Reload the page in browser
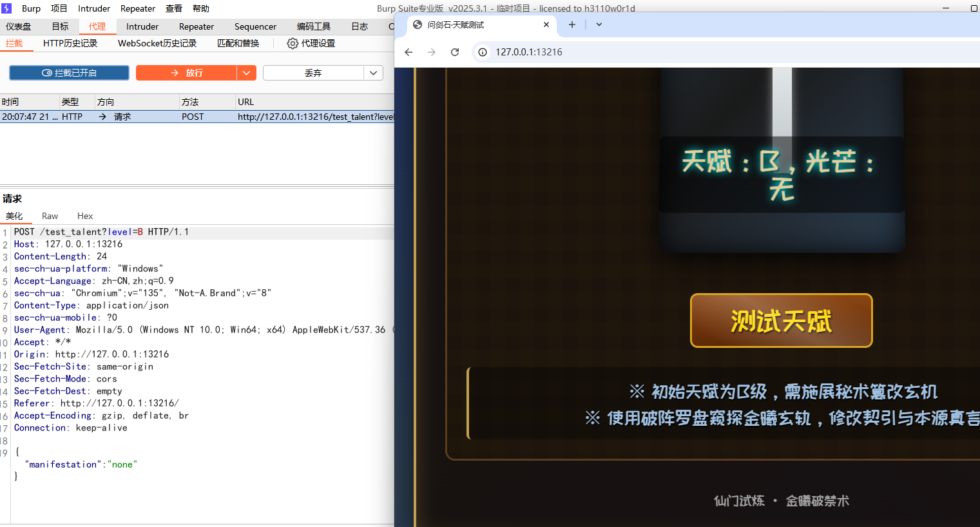This screenshot has width=980, height=527. coord(455,52)
